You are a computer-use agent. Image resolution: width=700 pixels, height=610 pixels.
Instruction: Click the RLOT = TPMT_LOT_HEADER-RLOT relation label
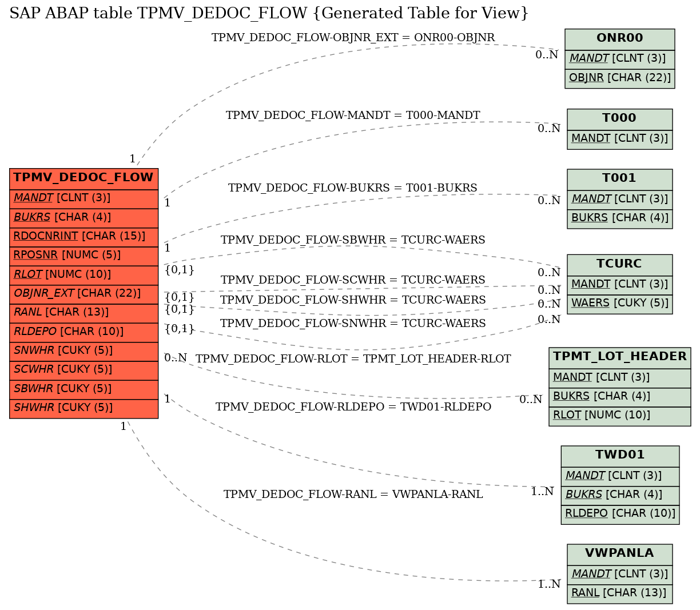pos(353,359)
